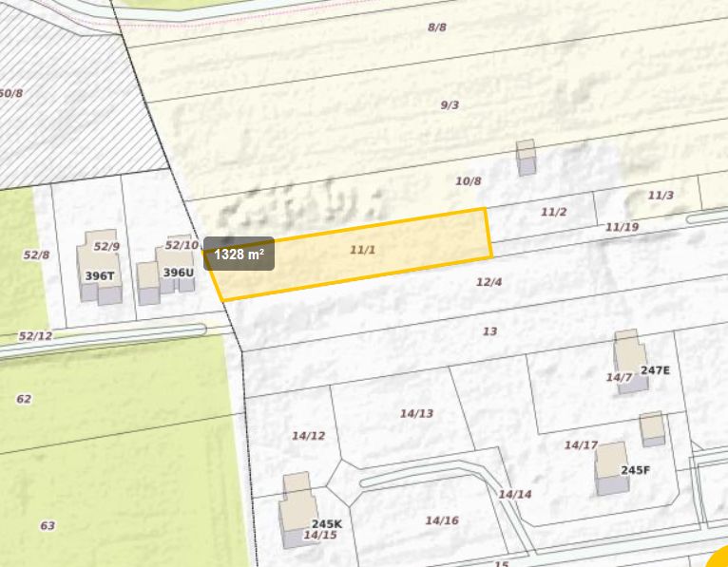Click parcel label 52/8

tap(37, 255)
